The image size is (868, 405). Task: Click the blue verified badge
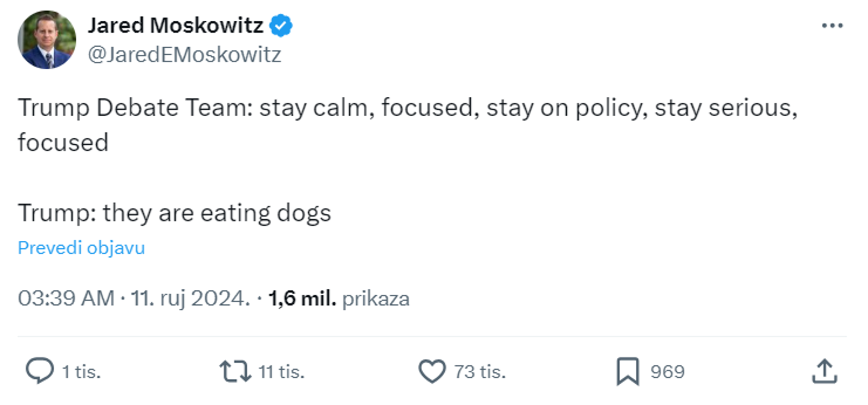pos(281,25)
